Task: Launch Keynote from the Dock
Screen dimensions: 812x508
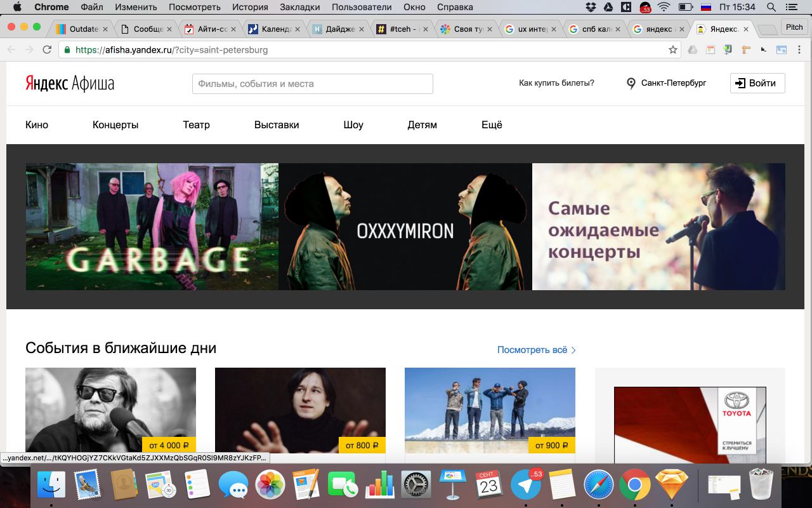Action: (x=453, y=486)
